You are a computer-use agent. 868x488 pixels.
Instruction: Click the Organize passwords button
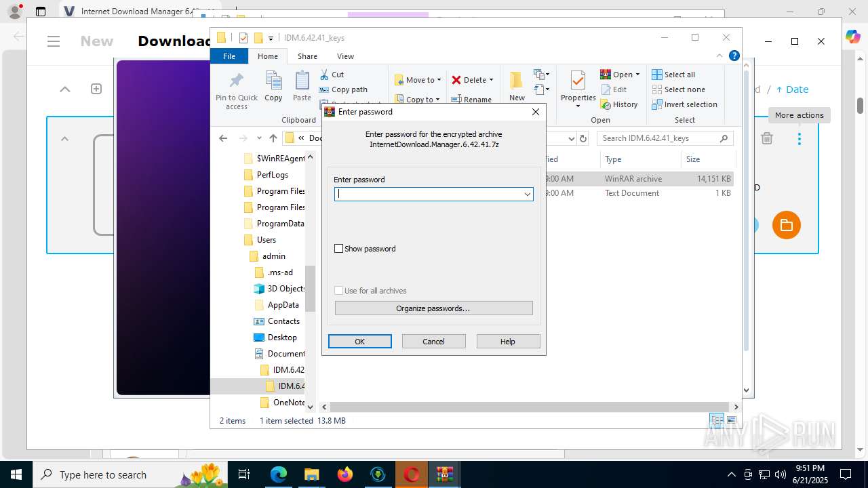(434, 308)
